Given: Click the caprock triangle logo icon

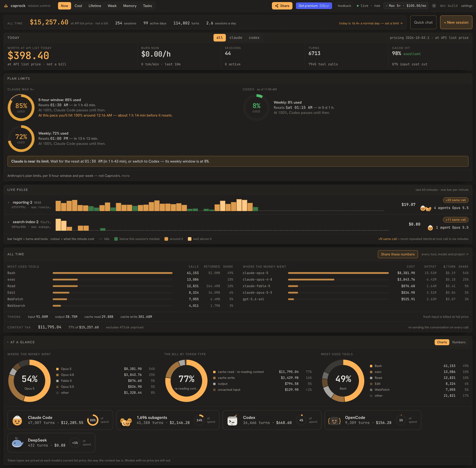Looking at the screenshot, I should pyautogui.click(x=6, y=6).
